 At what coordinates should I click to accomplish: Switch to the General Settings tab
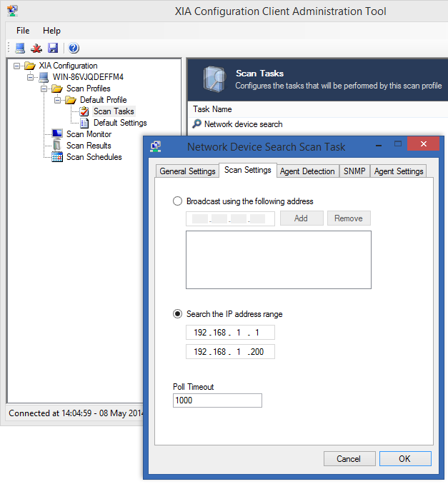point(187,171)
